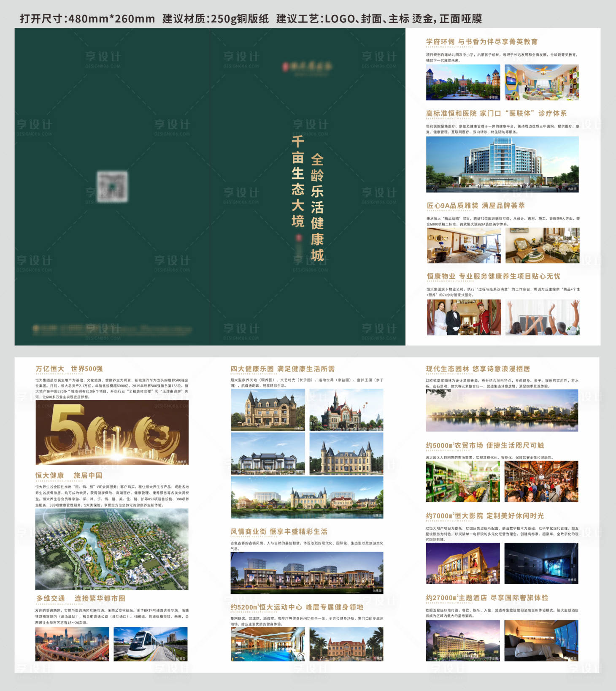This screenshot has width=616, height=691.
Task: Select the vertical title 全龄乐活健康城
Action: click(x=317, y=207)
